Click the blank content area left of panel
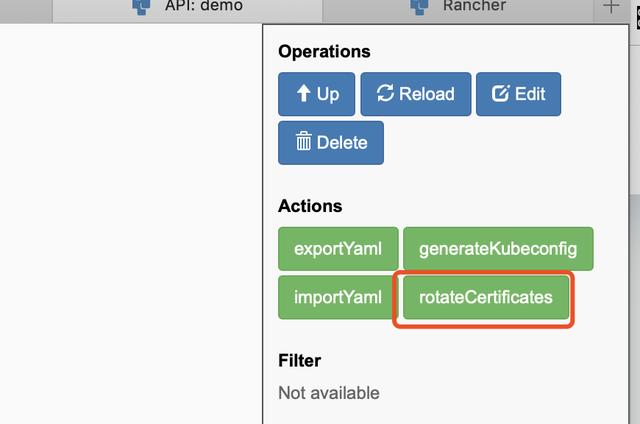This screenshot has width=640, height=424. coord(130,220)
